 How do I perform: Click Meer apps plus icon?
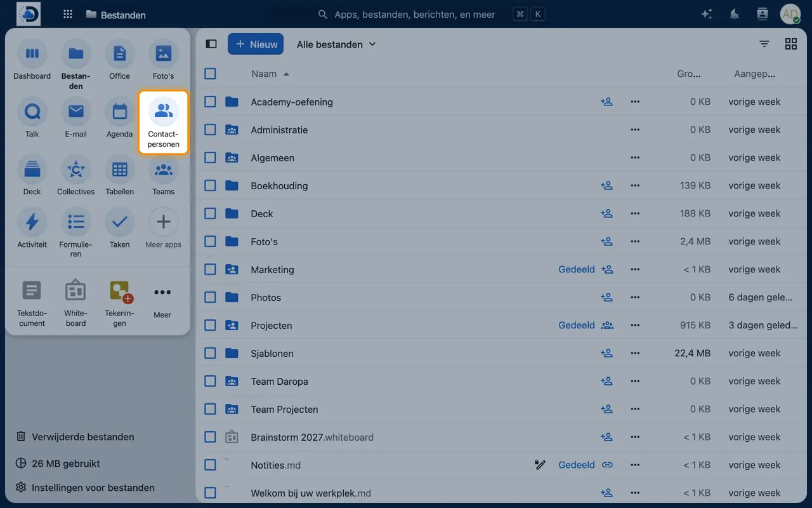[x=163, y=222]
